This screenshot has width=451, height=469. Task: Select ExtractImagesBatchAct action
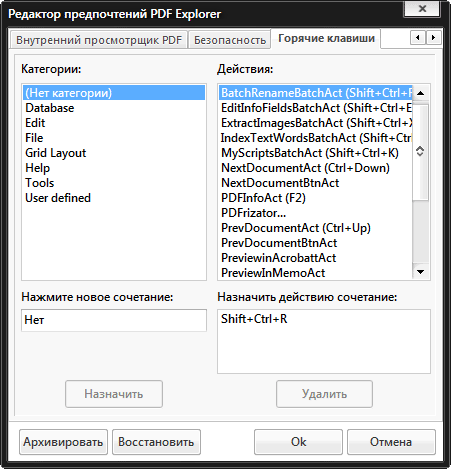316,123
